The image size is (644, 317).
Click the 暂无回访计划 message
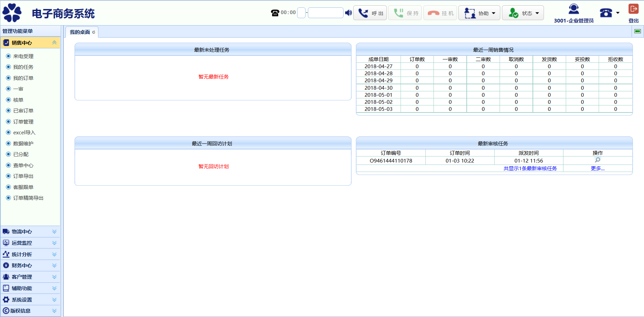[214, 166]
